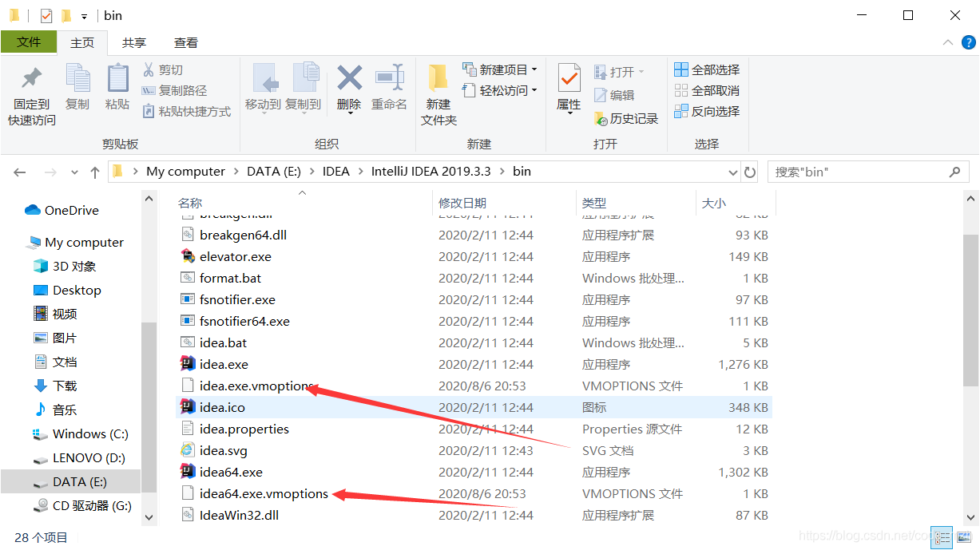Switch to the 主页 (Home) tab
Screen dimensions: 980x550
(x=82, y=42)
